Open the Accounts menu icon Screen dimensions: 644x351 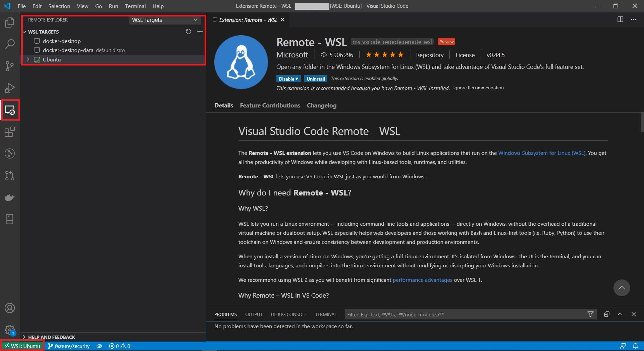click(x=10, y=308)
